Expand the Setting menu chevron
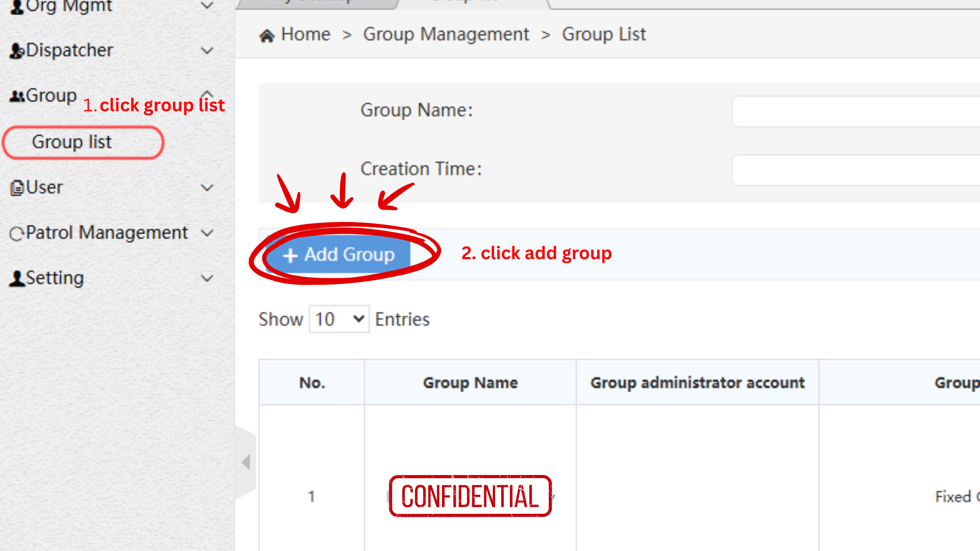Viewport: 980px width, 551px height. pyautogui.click(x=207, y=278)
